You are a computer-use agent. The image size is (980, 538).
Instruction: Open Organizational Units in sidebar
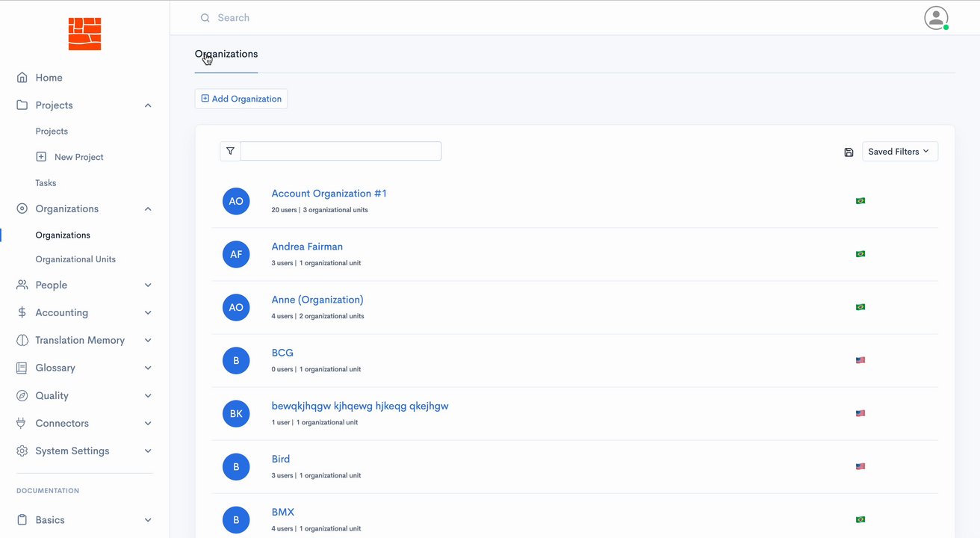(75, 259)
